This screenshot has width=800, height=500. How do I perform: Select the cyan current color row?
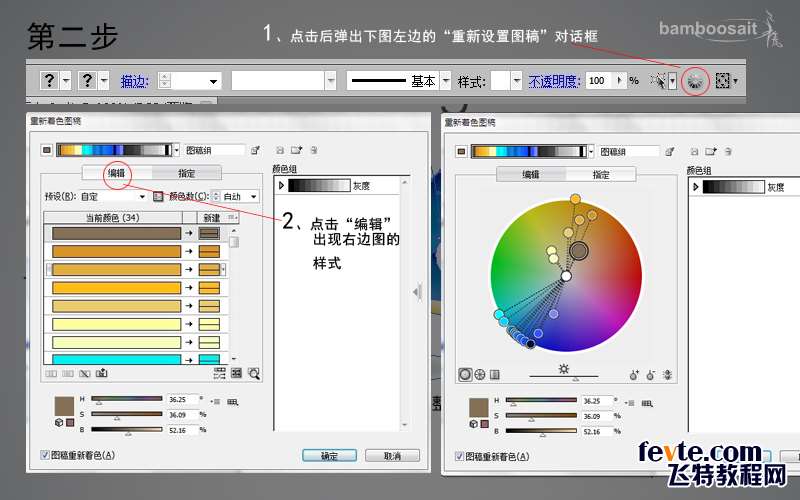click(x=116, y=359)
